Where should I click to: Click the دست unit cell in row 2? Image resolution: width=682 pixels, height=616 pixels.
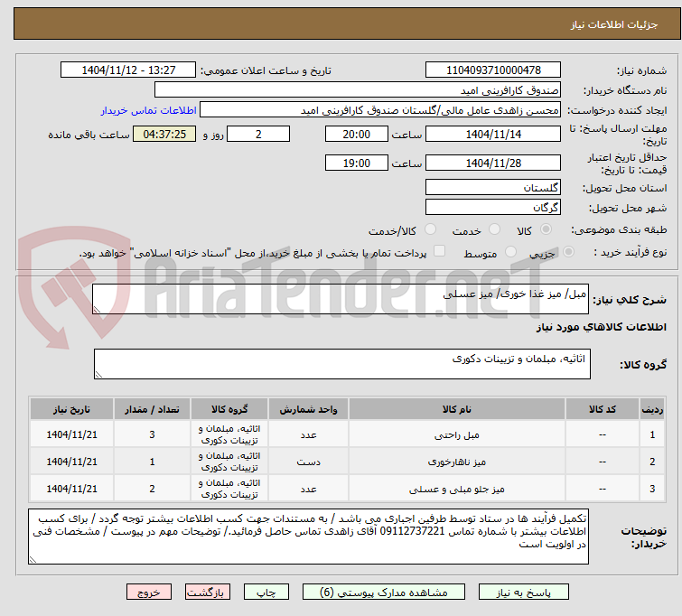[308, 462]
